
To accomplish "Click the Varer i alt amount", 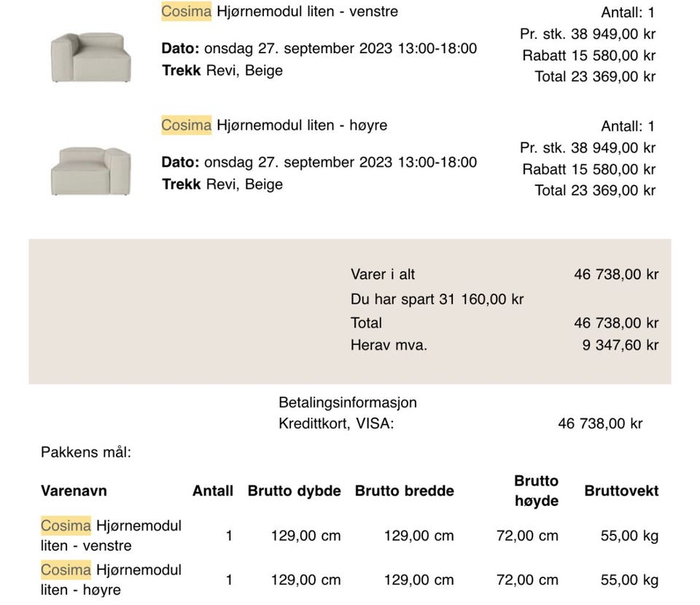I will [x=616, y=274].
